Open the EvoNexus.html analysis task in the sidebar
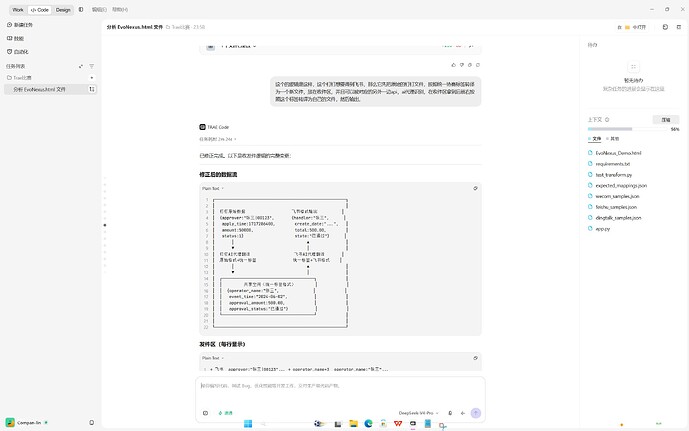The height and width of the screenshot is (431, 689). tap(39, 89)
